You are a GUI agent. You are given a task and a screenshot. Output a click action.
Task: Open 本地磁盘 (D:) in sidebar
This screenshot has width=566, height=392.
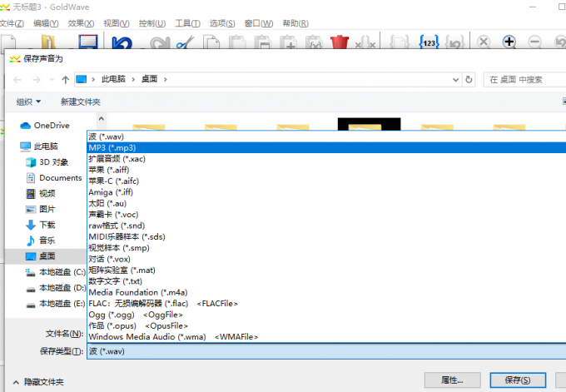[x=56, y=288]
